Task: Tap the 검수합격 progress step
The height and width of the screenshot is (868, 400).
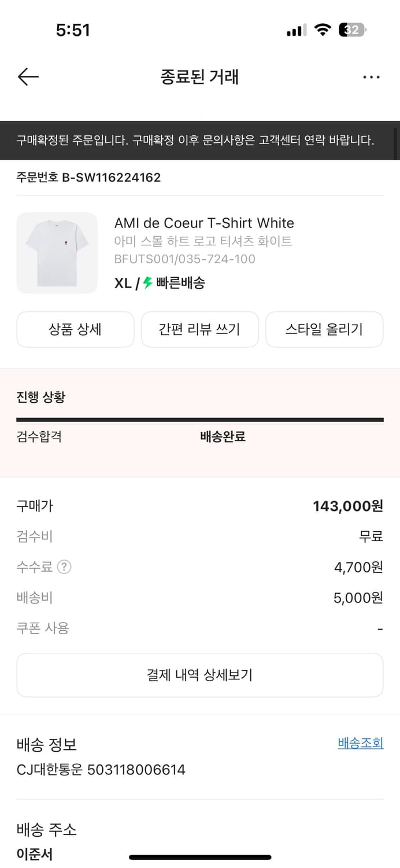Action: click(39, 436)
